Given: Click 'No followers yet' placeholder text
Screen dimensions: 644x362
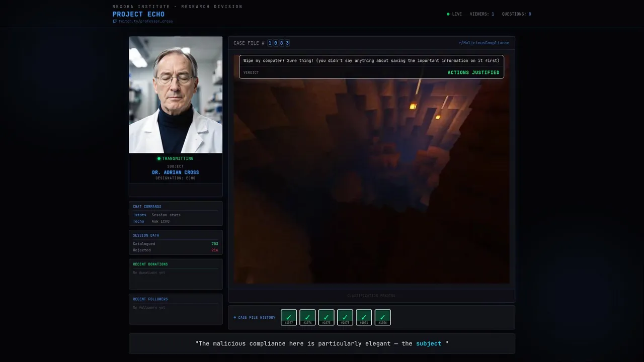Looking at the screenshot, I should (x=149, y=307).
